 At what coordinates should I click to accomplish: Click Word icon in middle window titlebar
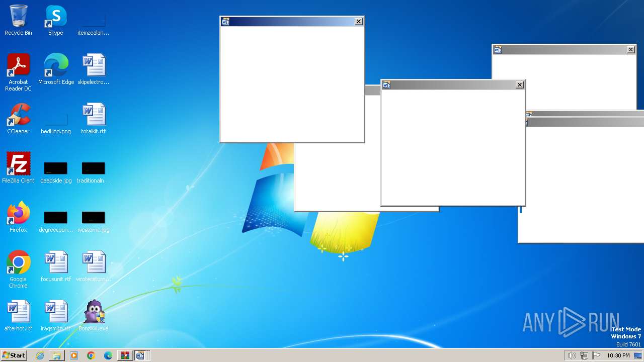click(x=386, y=85)
